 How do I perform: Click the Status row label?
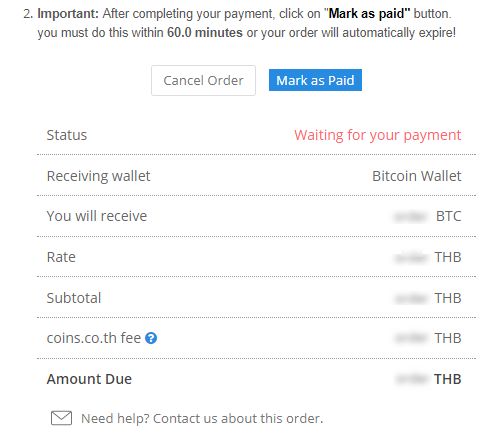coord(67,135)
